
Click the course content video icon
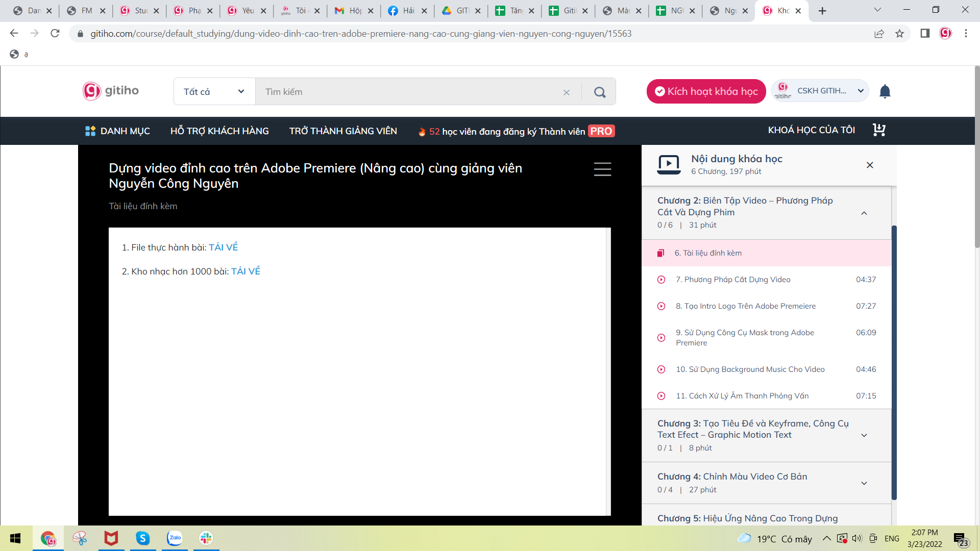pos(669,164)
